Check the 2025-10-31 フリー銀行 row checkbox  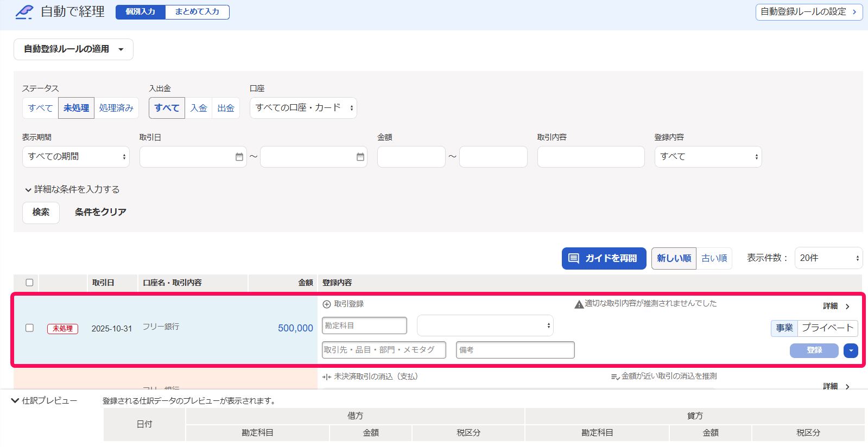pos(29,328)
